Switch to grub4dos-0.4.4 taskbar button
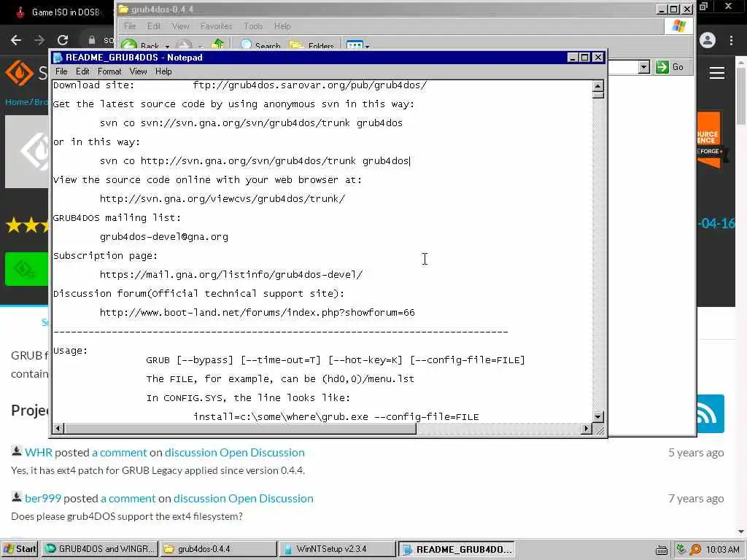The height and width of the screenshot is (560, 747). pyautogui.click(x=218, y=549)
